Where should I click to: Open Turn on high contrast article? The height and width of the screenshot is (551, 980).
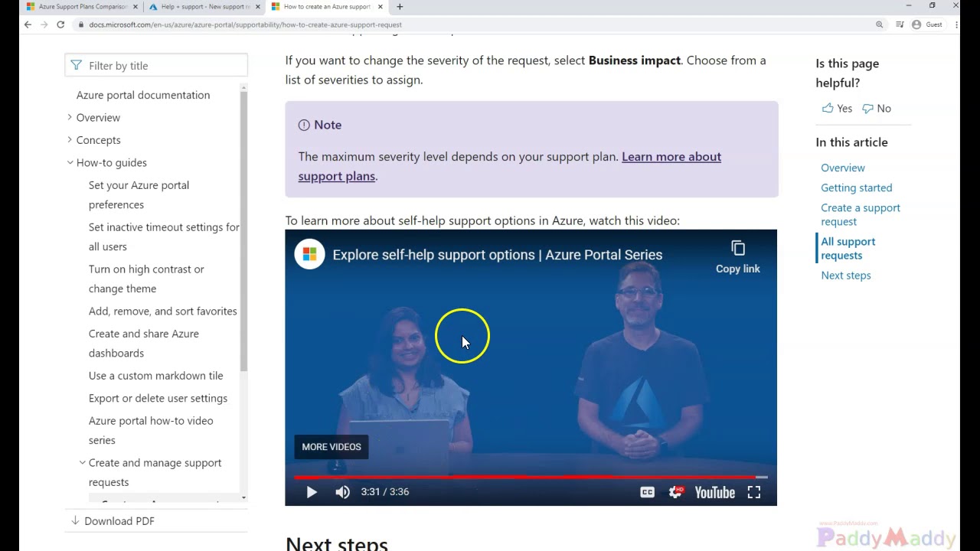[146, 279]
